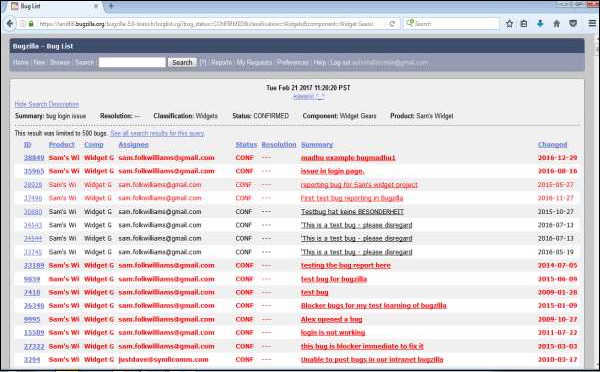This screenshot has width=600, height=372.
Task: Open 'First test bug reporting in Bugzilla'
Action: point(352,198)
